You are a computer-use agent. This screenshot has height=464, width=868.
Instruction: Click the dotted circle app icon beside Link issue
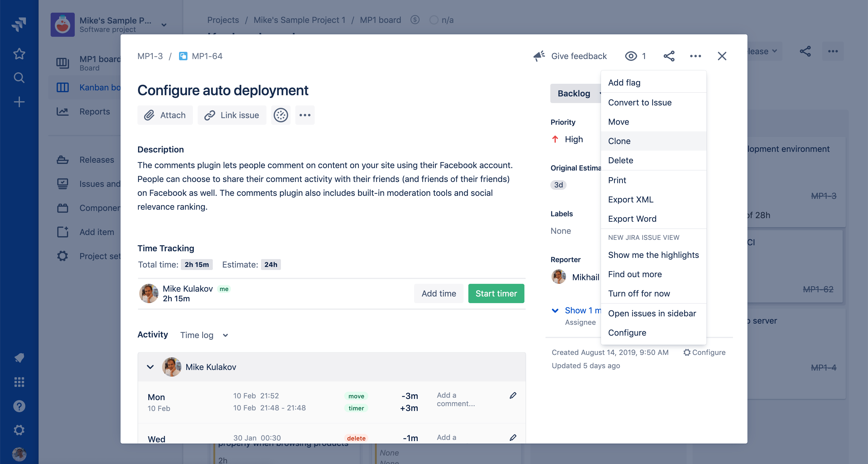tap(281, 115)
